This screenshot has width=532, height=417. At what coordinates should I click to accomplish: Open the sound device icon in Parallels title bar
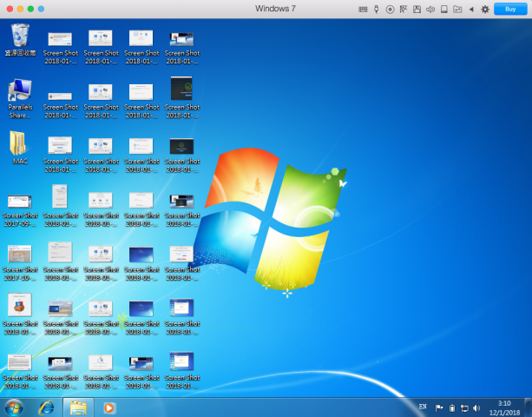click(x=430, y=10)
